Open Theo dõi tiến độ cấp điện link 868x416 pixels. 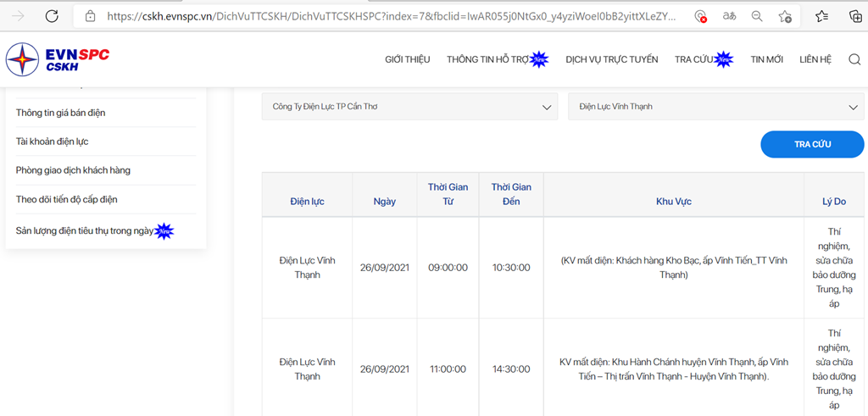[66, 199]
